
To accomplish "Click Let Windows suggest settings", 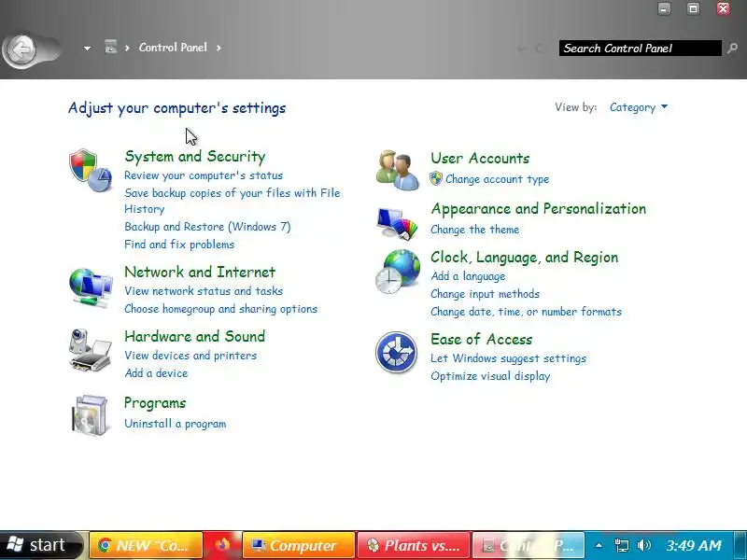I will 508,358.
